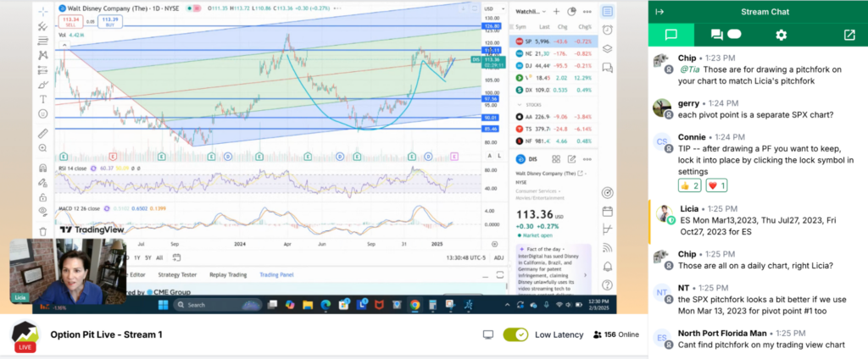
Task: Switch to the Trading Panel tab
Action: [x=277, y=274]
